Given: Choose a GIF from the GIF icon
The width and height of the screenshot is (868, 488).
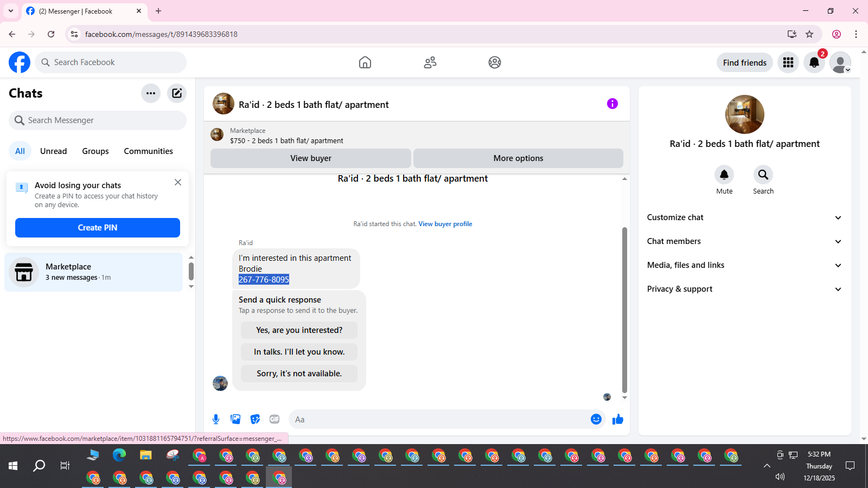Looking at the screenshot, I should tap(275, 419).
